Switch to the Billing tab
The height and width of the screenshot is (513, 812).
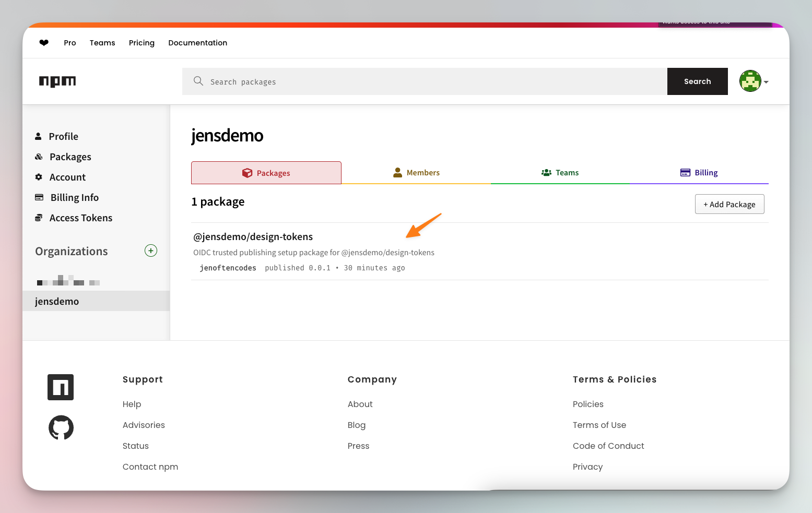coord(699,173)
